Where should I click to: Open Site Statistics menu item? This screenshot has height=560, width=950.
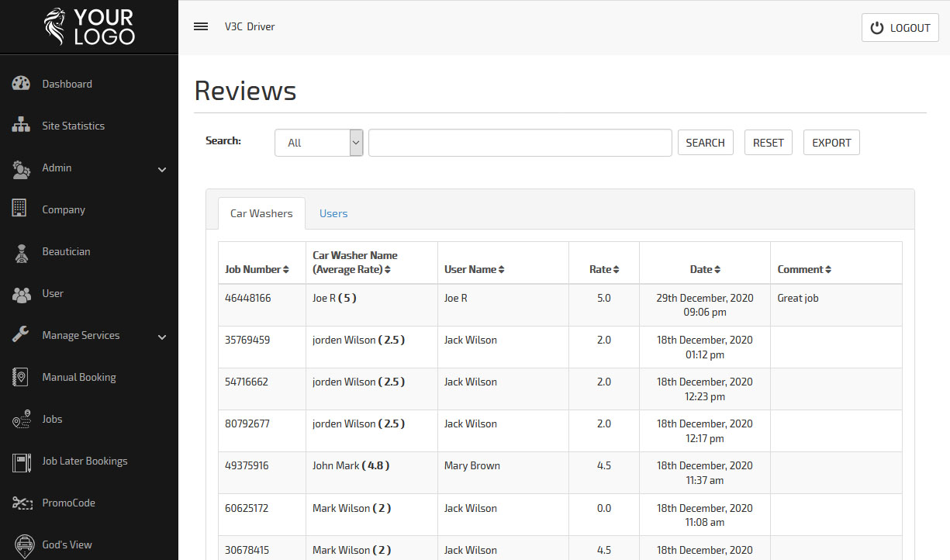click(x=89, y=126)
